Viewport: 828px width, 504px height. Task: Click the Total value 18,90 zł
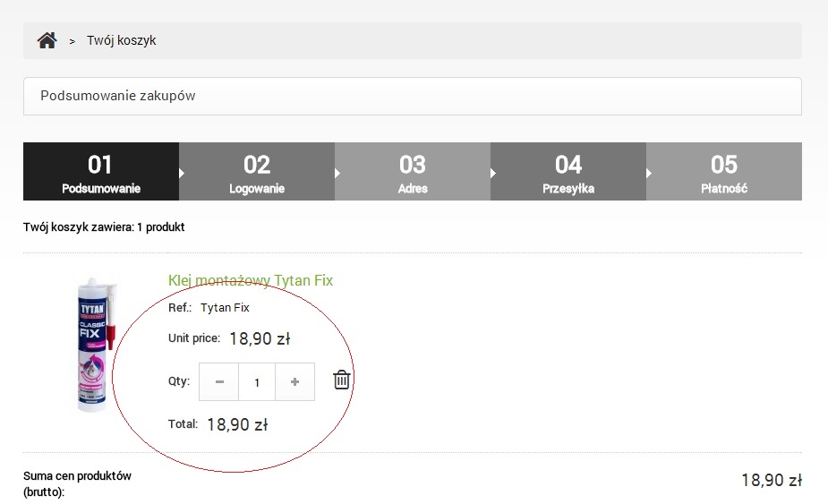[237, 424]
